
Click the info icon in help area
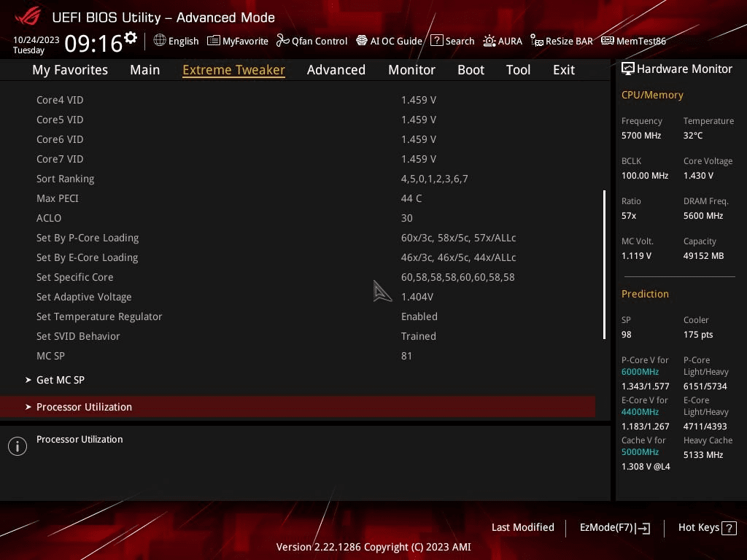click(18, 446)
